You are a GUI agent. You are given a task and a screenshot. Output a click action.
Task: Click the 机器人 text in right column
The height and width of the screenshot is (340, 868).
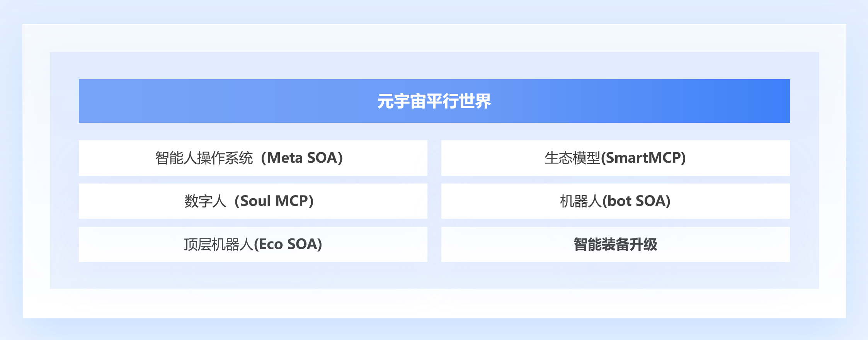[581, 201]
